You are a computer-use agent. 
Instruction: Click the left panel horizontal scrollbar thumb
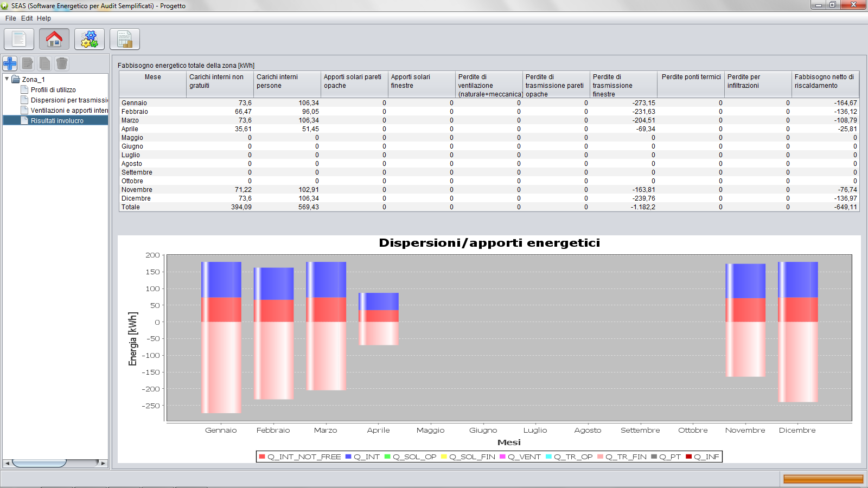point(39,463)
